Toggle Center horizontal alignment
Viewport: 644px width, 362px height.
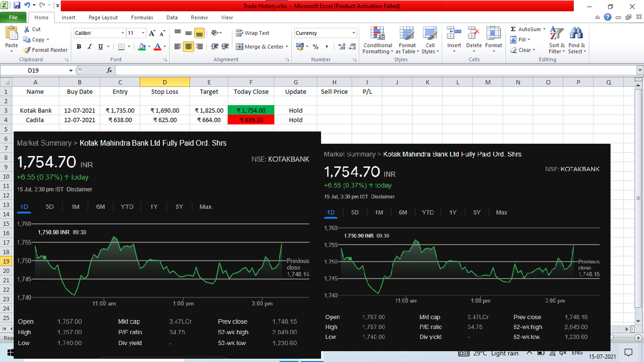tap(188, 47)
